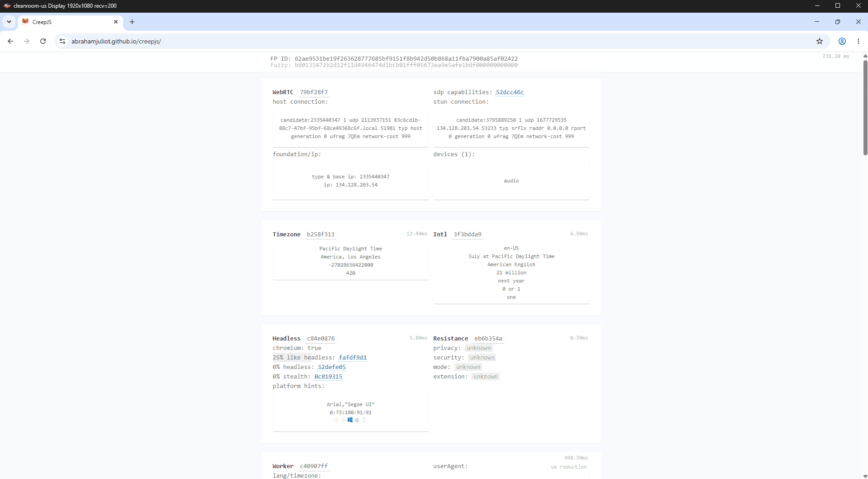Click the browser back arrow
868x479 pixels.
coord(10,41)
